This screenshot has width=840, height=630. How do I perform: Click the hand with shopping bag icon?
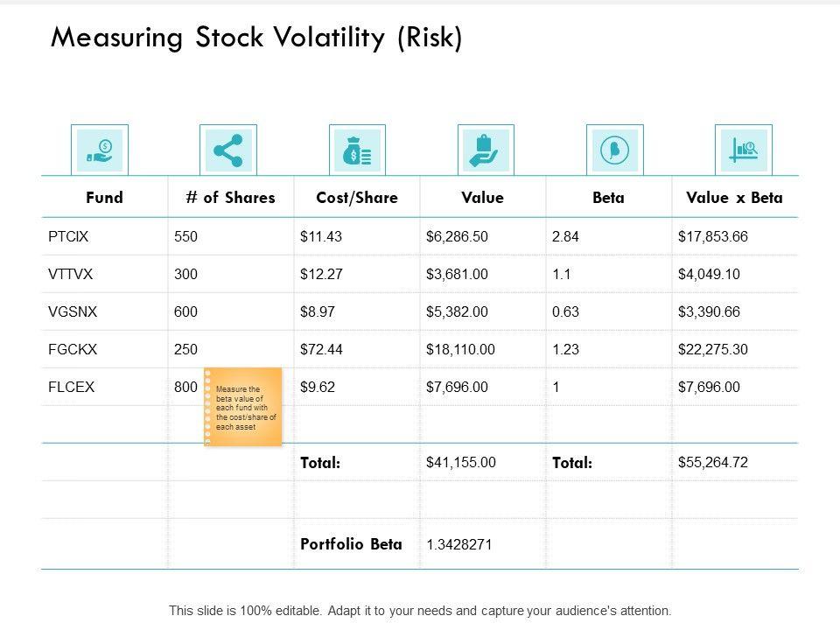coord(486,150)
